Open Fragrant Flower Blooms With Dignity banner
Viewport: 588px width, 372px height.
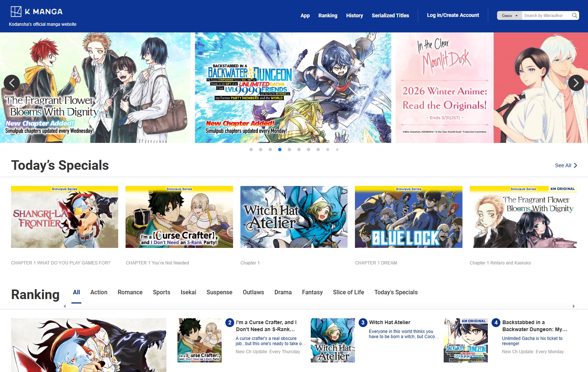95,88
